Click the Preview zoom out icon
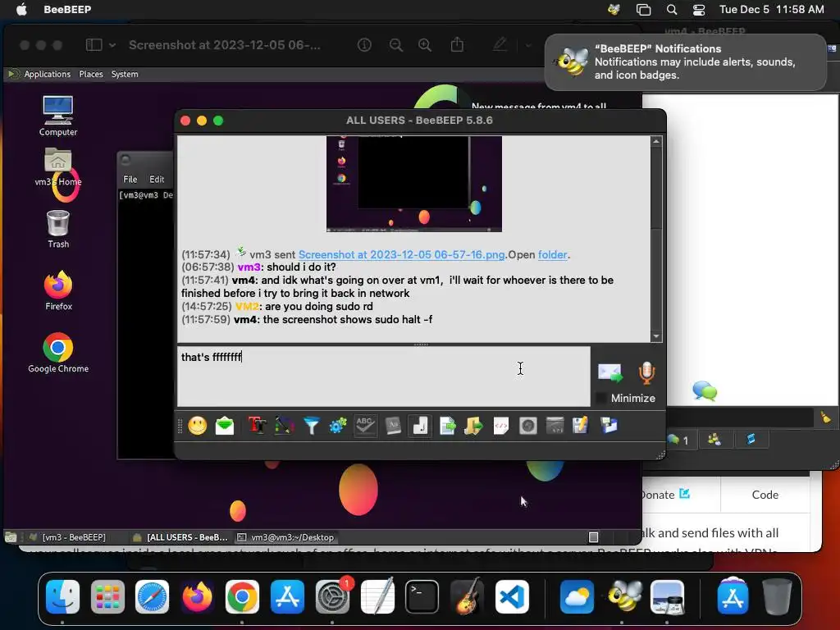This screenshot has height=630, width=840. point(396,45)
